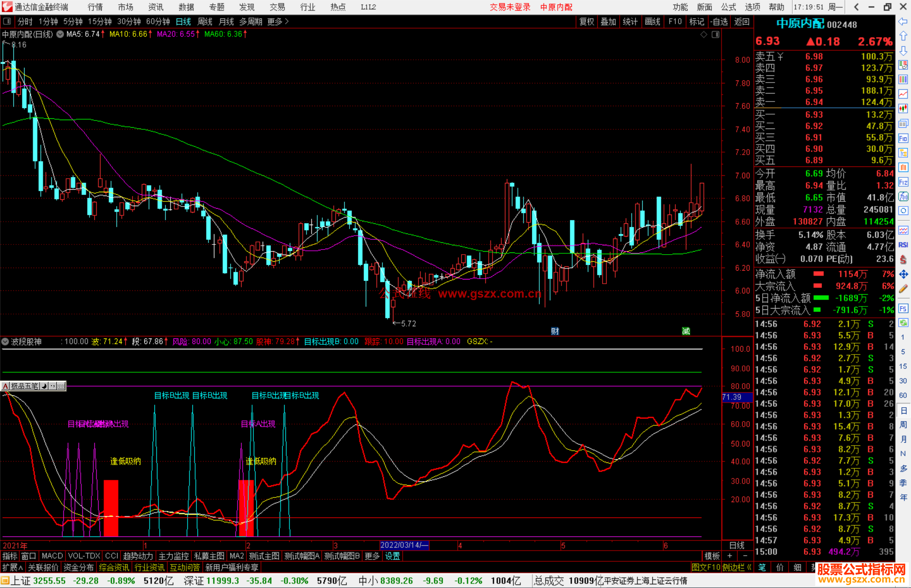Open the 复权 adjustment menu
Image resolution: width=911 pixels, height=588 pixels.
pyautogui.click(x=587, y=21)
